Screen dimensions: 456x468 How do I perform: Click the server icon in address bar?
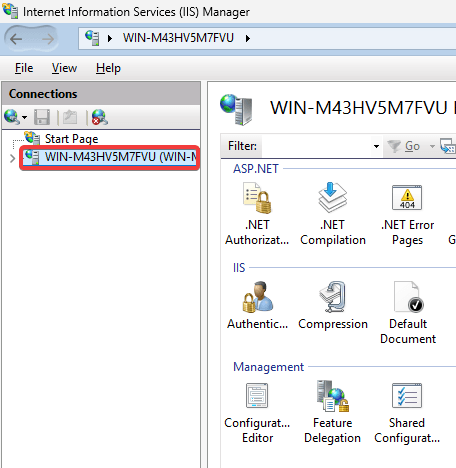pyautogui.click(x=92, y=38)
